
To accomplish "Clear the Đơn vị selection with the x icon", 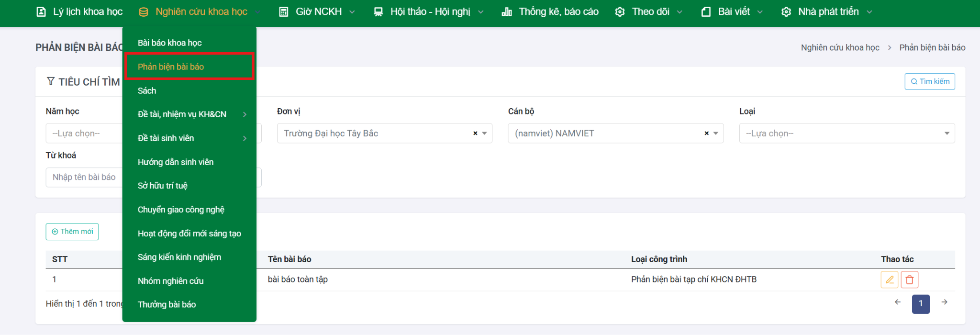I will pyautogui.click(x=475, y=134).
